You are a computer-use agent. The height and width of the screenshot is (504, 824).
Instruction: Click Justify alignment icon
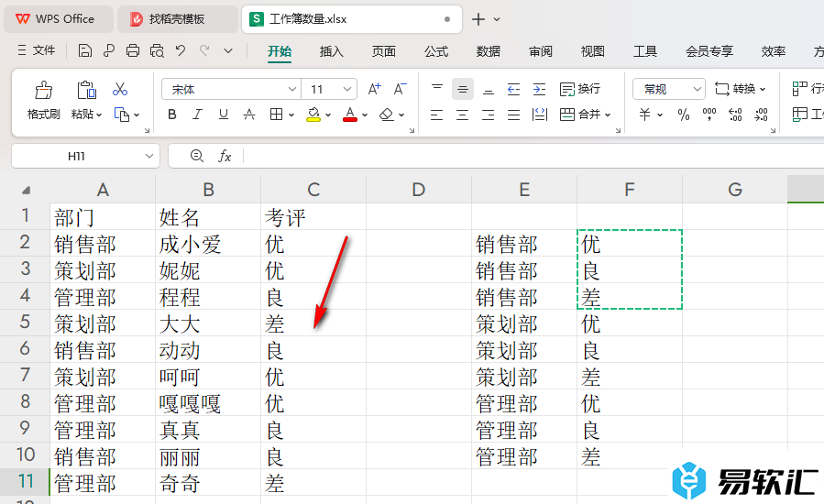513,115
